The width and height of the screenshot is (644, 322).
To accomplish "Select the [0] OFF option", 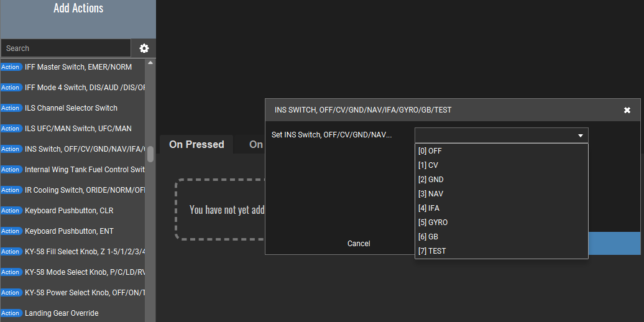I will (501, 151).
